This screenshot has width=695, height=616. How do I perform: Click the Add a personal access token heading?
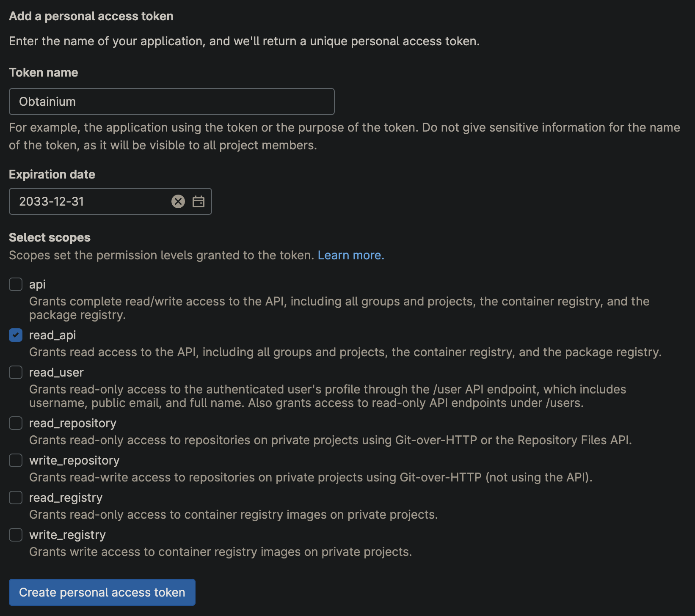(91, 16)
